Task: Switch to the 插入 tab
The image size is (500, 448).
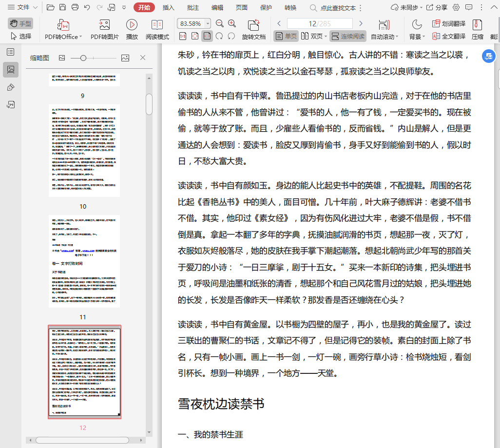Action: [x=168, y=8]
